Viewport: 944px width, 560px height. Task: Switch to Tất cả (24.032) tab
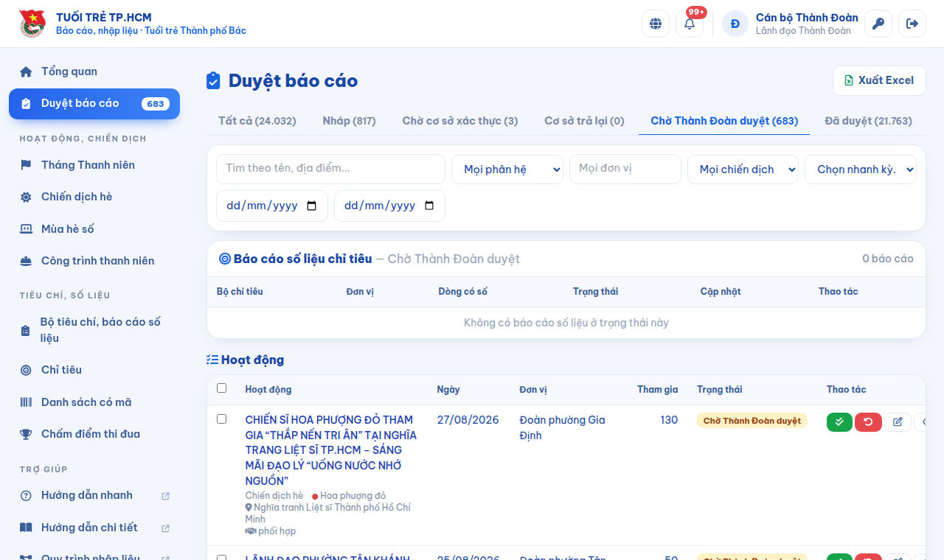[x=257, y=121]
